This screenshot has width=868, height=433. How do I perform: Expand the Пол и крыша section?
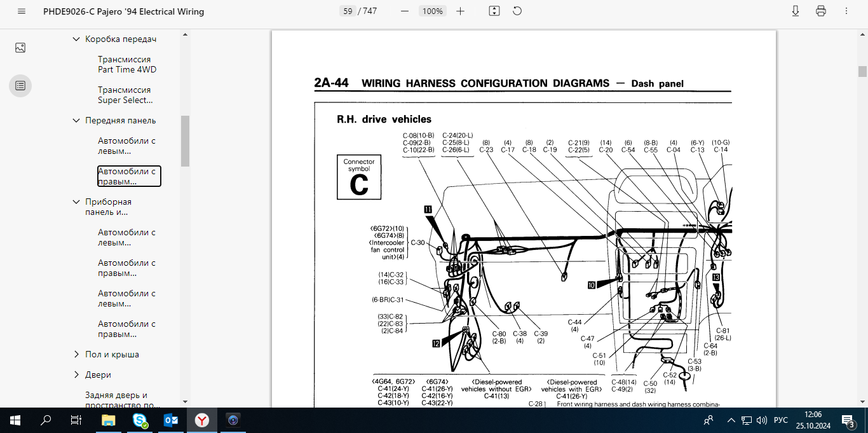[76, 355]
